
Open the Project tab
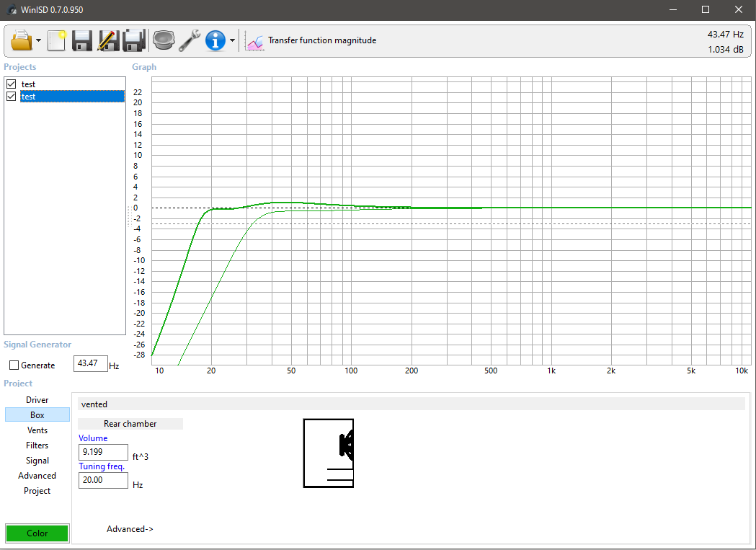(x=37, y=491)
